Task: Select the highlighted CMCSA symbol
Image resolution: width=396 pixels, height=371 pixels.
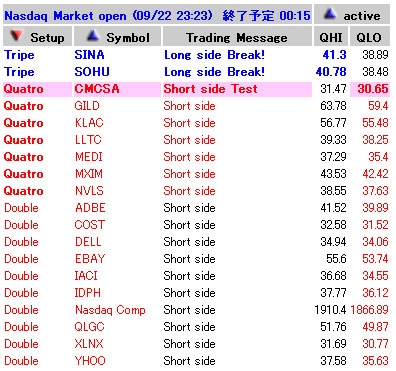Action: 97,89
